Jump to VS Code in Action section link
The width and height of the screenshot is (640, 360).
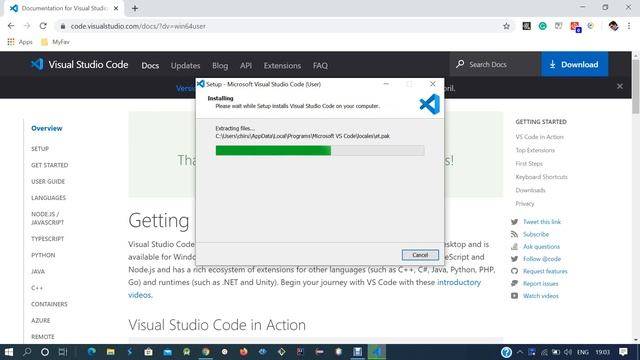(x=539, y=137)
